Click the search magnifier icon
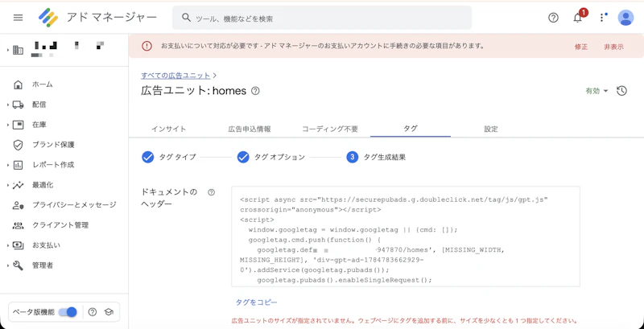 click(186, 18)
